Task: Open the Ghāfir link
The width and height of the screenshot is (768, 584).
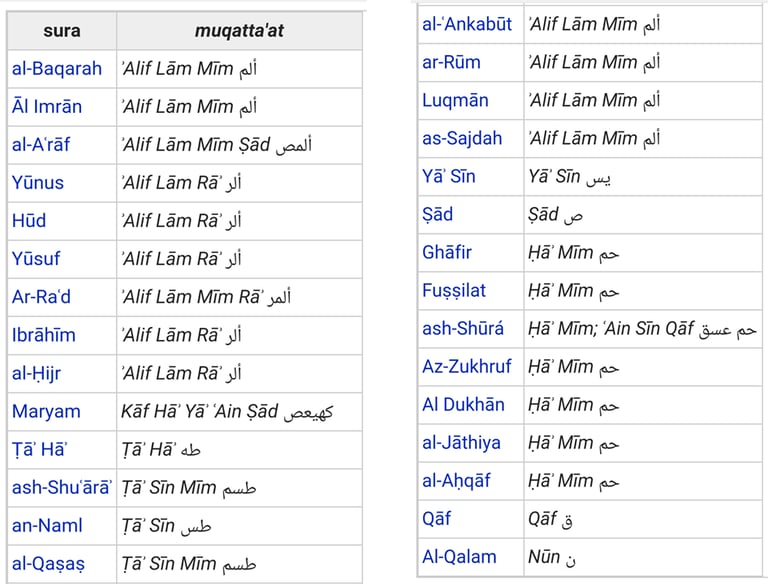Action: pos(447,252)
